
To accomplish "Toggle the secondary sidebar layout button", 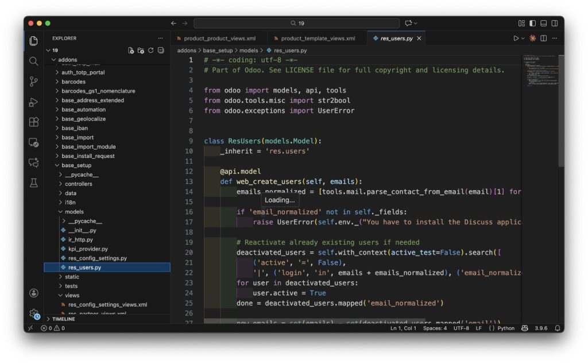I will (554, 23).
